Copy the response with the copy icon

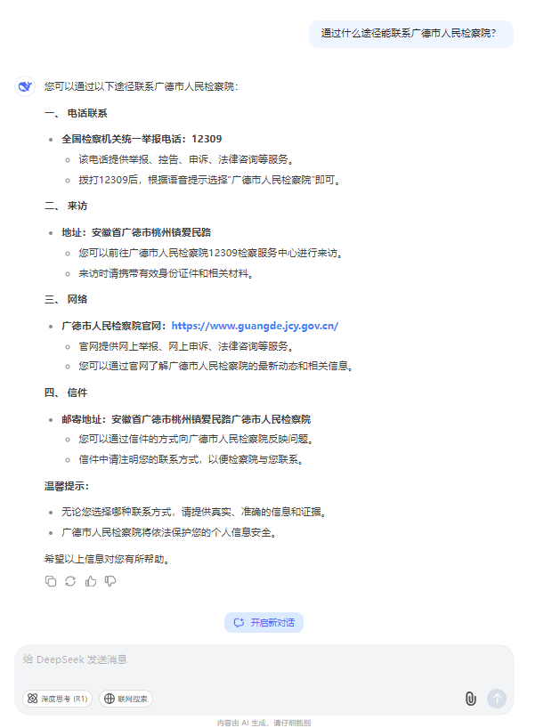click(x=51, y=581)
